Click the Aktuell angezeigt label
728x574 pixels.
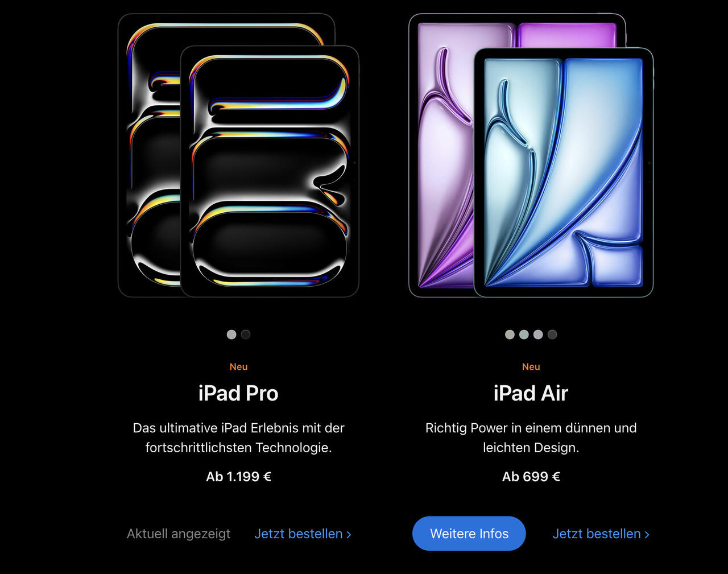click(x=179, y=534)
